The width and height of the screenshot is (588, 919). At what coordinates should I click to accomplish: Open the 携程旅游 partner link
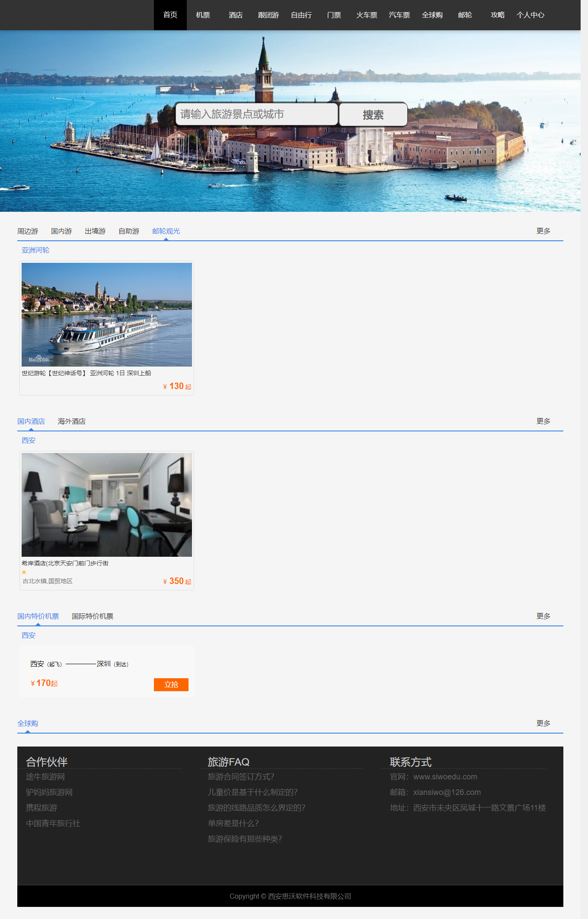point(42,808)
